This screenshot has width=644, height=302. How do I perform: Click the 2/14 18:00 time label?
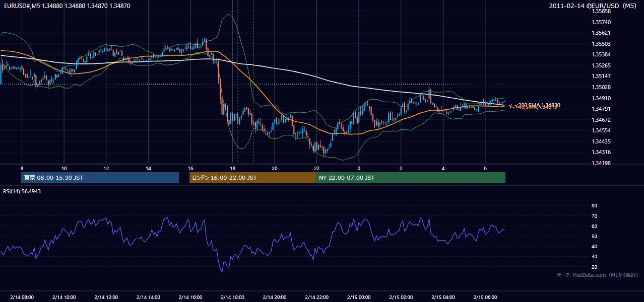coord(232,297)
